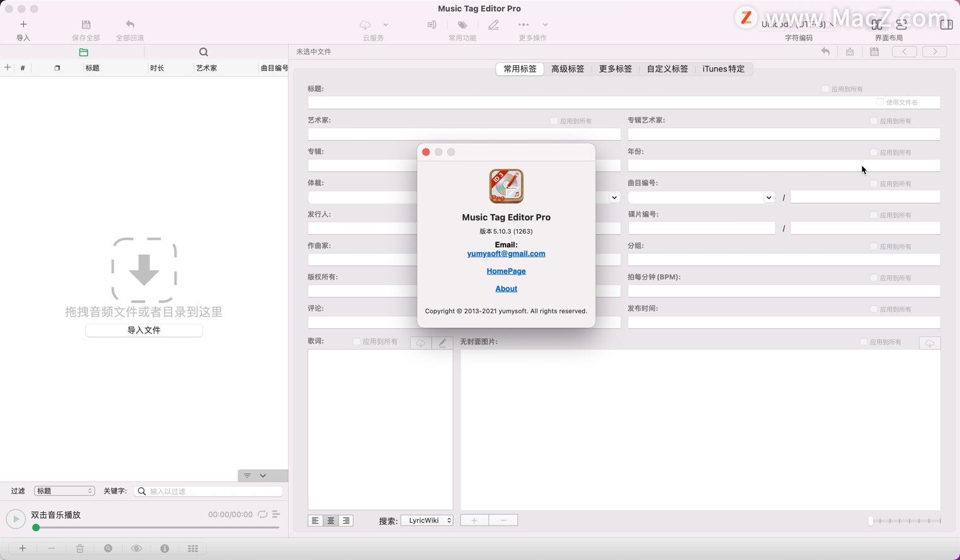Collapse the filter panel chevron
960x560 pixels.
click(x=263, y=476)
